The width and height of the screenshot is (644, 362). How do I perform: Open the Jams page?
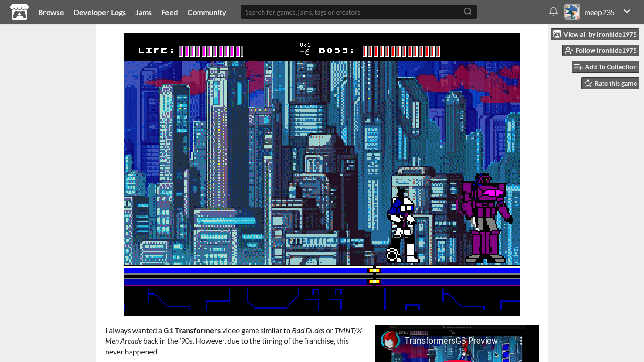(x=143, y=12)
